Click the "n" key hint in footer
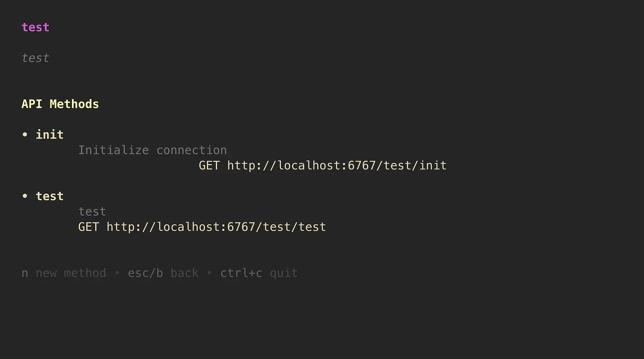 pos(25,273)
